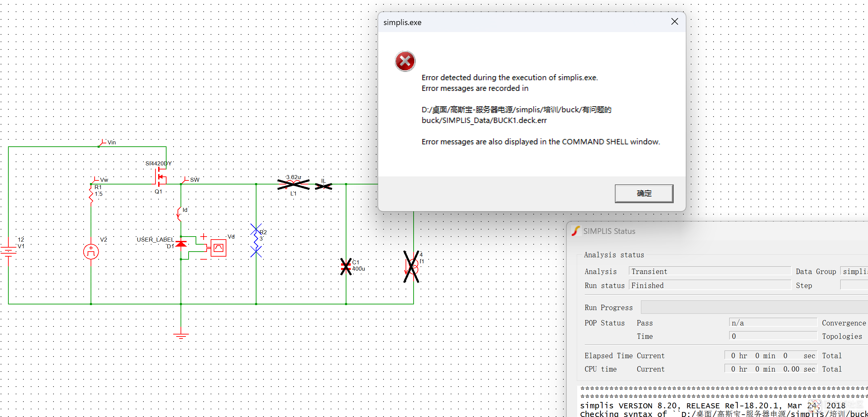The image size is (868, 417).
Task: Click the C1 400u capacitor symbol
Action: (346, 266)
